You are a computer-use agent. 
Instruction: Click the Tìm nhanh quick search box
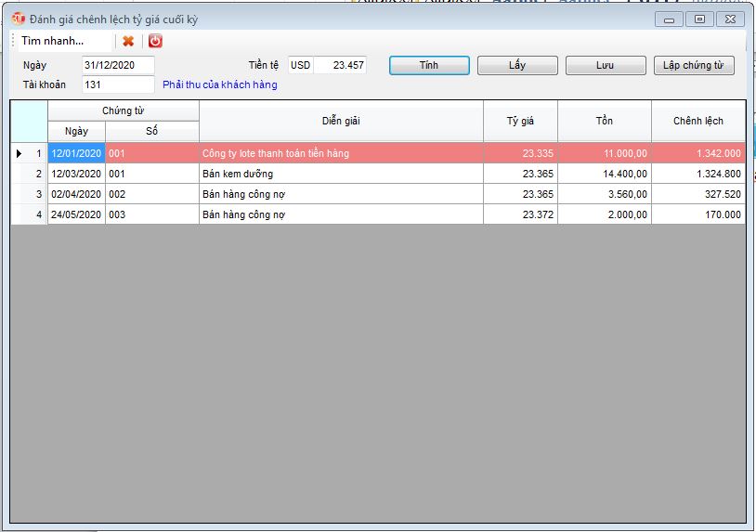point(63,41)
